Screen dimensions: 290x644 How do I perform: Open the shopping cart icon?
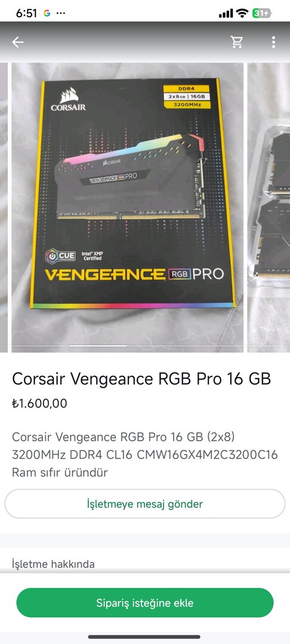click(x=237, y=42)
